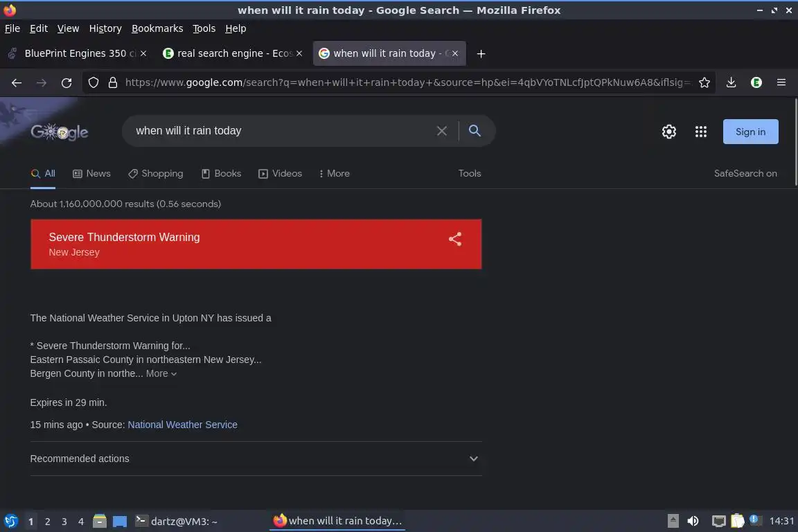
Task: Reload the current page
Action: [66, 82]
